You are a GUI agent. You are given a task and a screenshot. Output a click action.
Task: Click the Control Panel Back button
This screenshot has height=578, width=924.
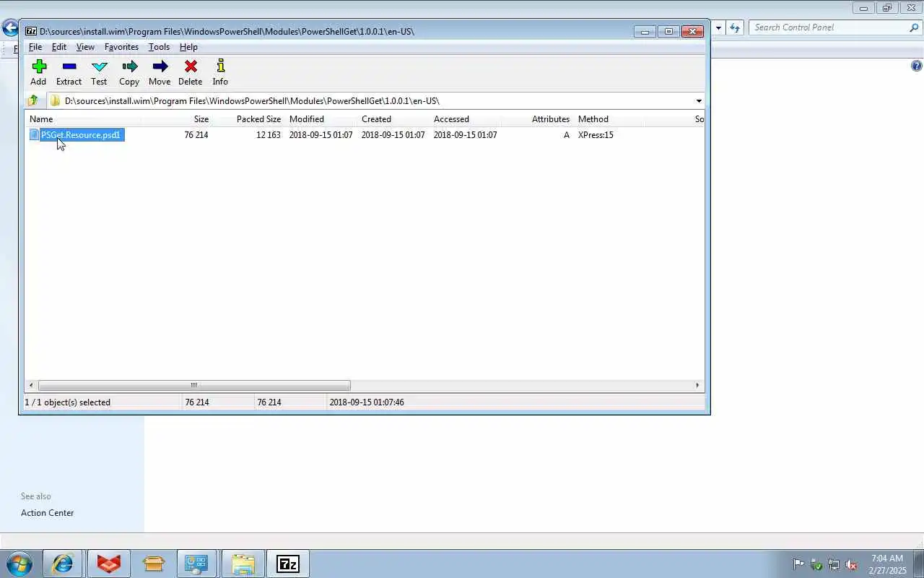pyautogui.click(x=10, y=28)
